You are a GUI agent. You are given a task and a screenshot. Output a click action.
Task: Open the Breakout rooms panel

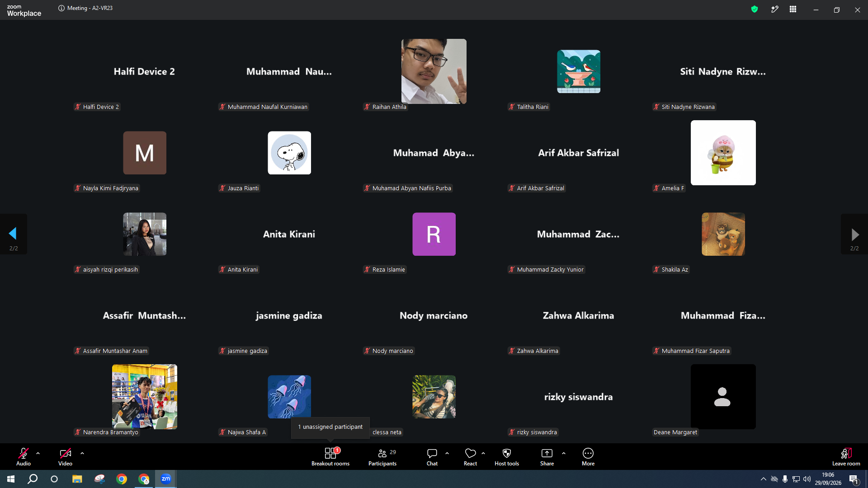click(x=330, y=456)
